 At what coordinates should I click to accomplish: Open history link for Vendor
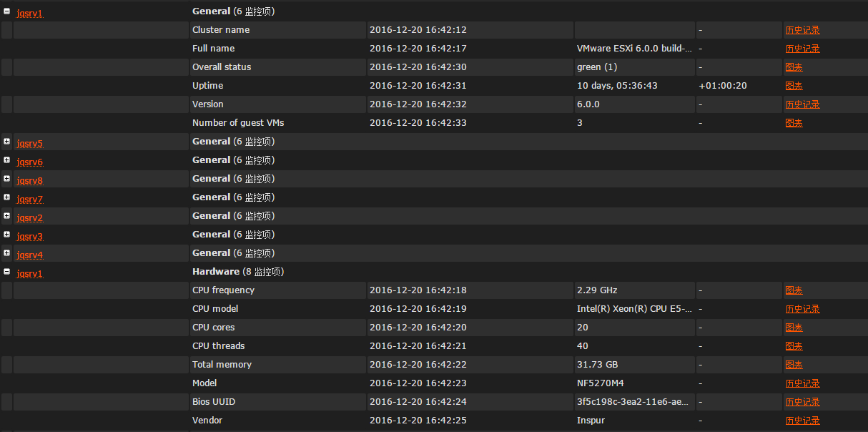(802, 421)
